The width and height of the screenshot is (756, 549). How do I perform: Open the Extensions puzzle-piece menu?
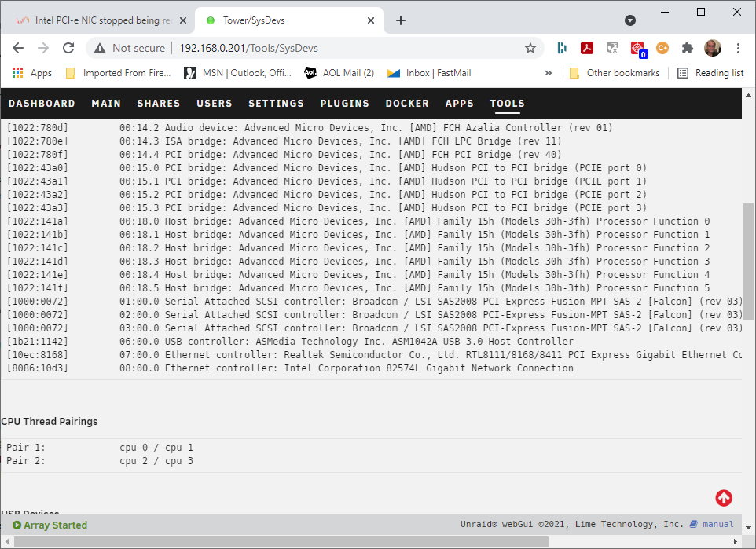(688, 48)
